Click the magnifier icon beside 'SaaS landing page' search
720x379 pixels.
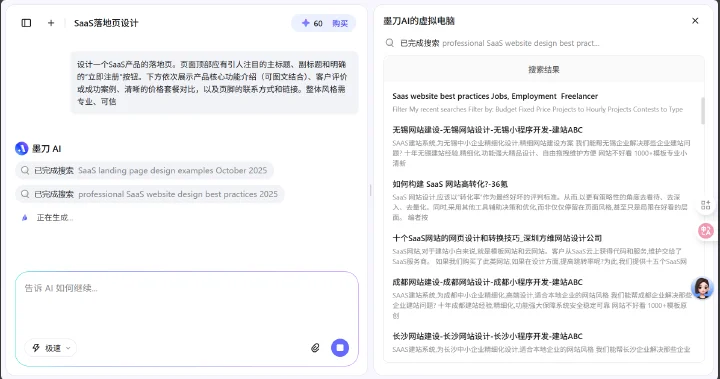(25, 170)
